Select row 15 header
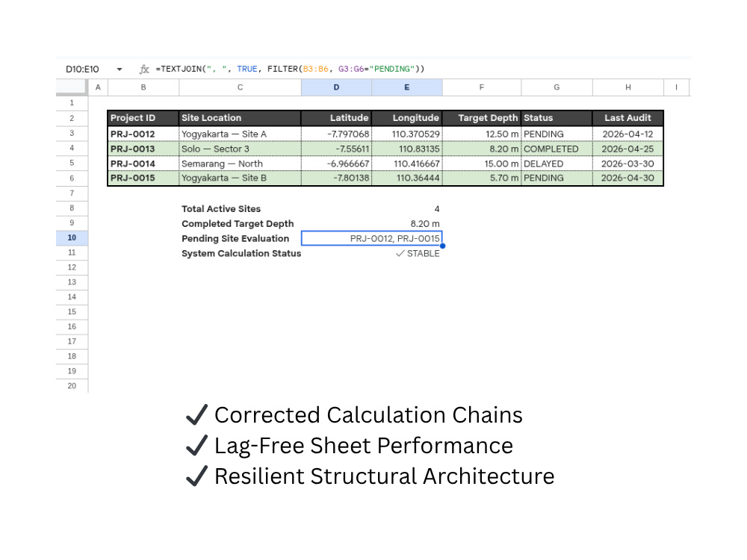The width and height of the screenshot is (747, 560). point(72,312)
